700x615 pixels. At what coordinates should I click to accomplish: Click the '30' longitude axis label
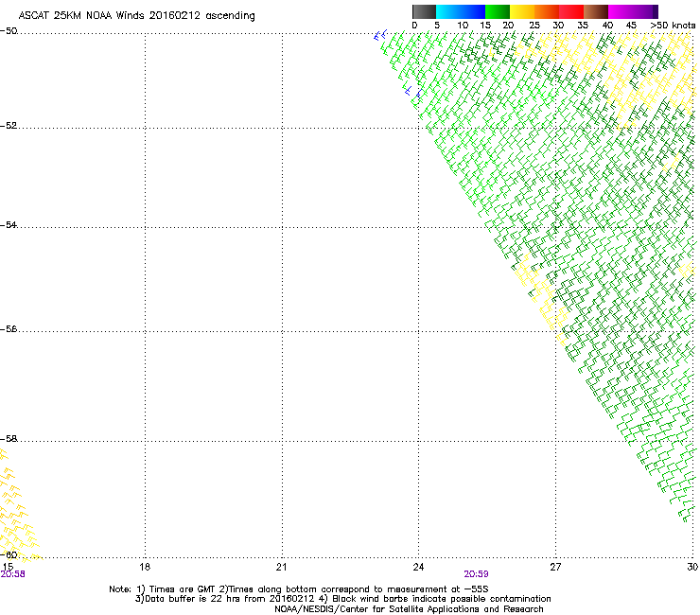pos(692,567)
